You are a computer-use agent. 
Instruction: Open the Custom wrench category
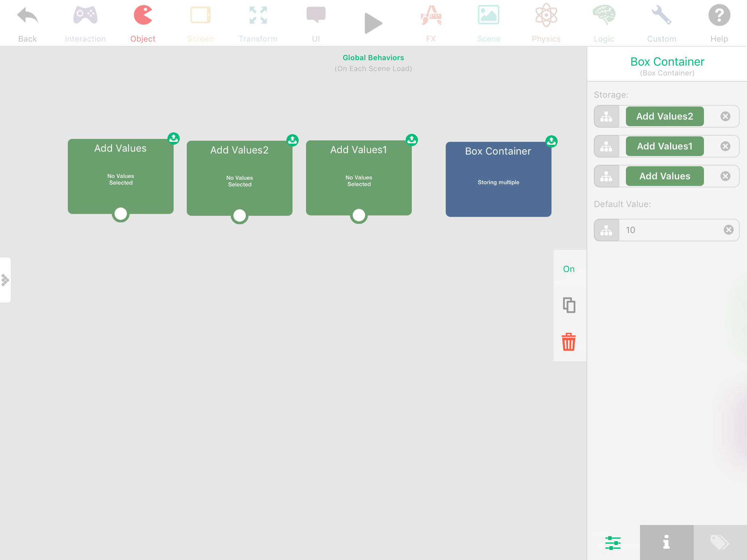click(x=661, y=16)
